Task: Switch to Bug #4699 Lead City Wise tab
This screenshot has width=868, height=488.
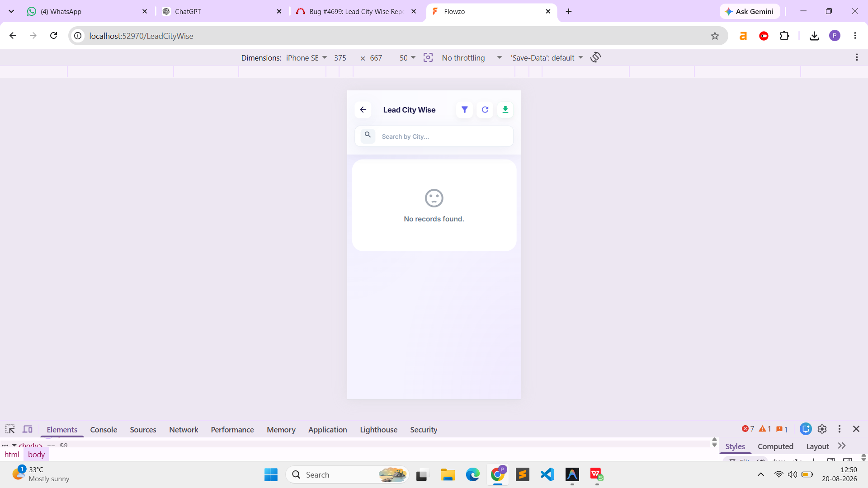Action: (356, 11)
